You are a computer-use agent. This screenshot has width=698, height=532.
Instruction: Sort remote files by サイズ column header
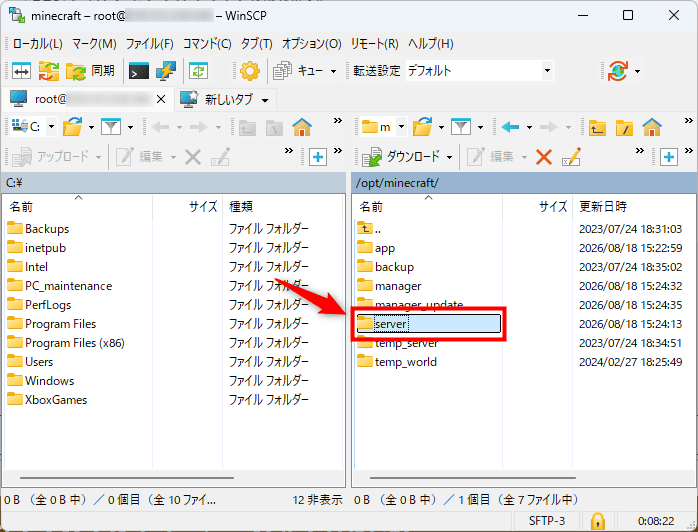tap(538, 207)
